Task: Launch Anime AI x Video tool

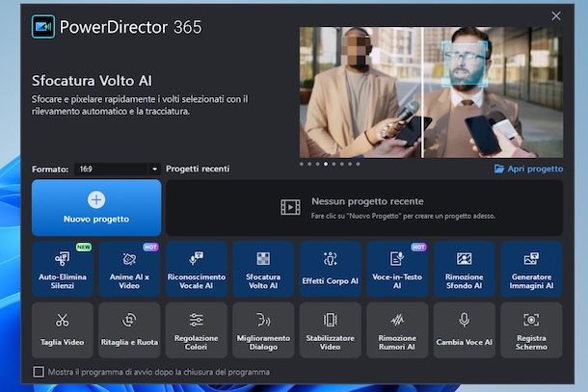Action: (x=129, y=269)
